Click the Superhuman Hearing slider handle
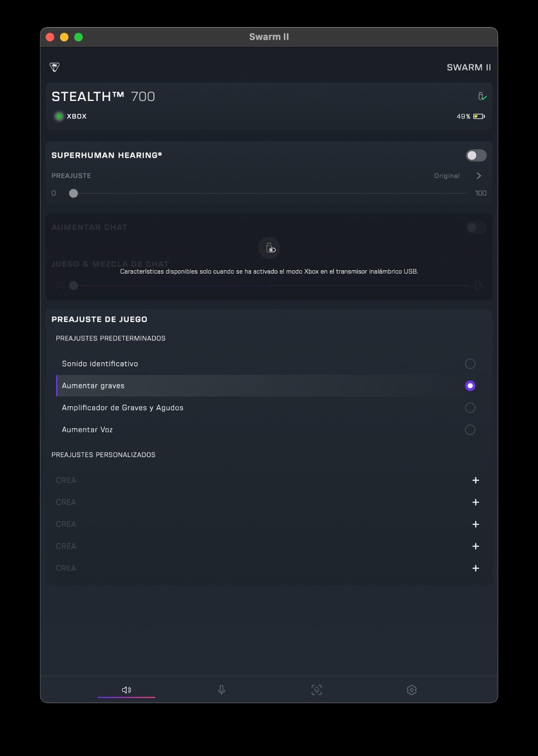The image size is (538, 756). [74, 194]
